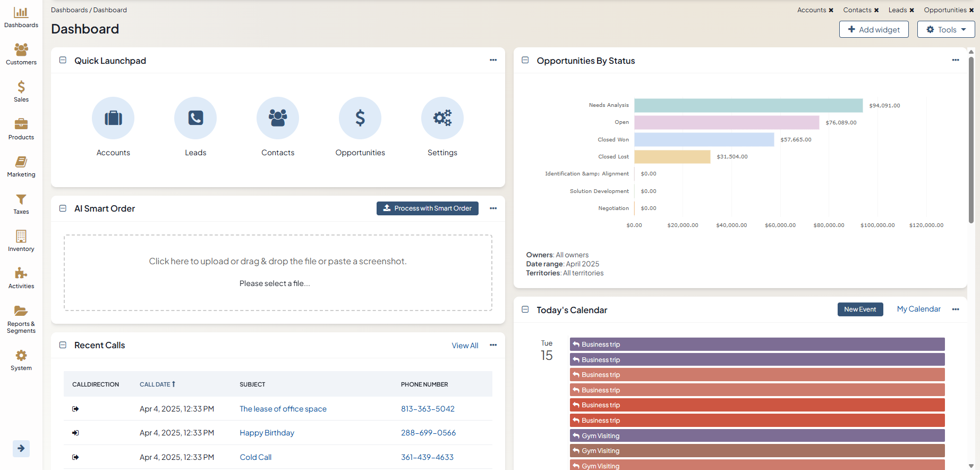Expand the sidebar with arrow button
Viewport: 980px width, 470px height.
(x=21, y=448)
